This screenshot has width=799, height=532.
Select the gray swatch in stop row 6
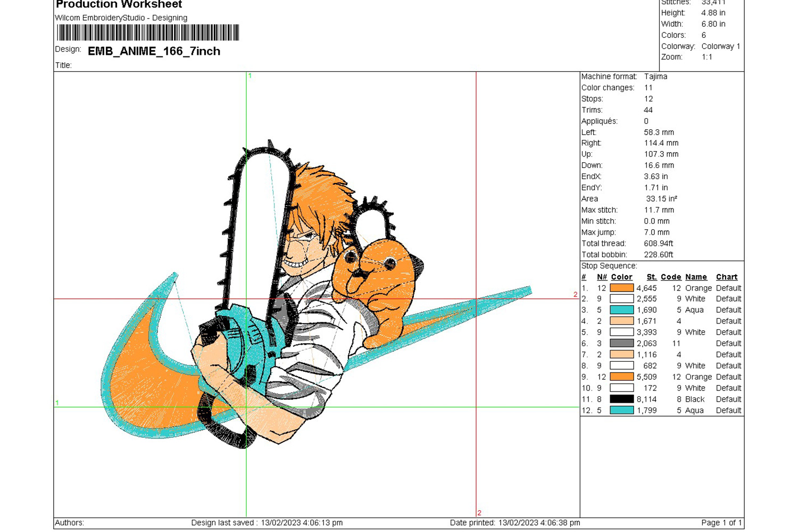click(622, 343)
